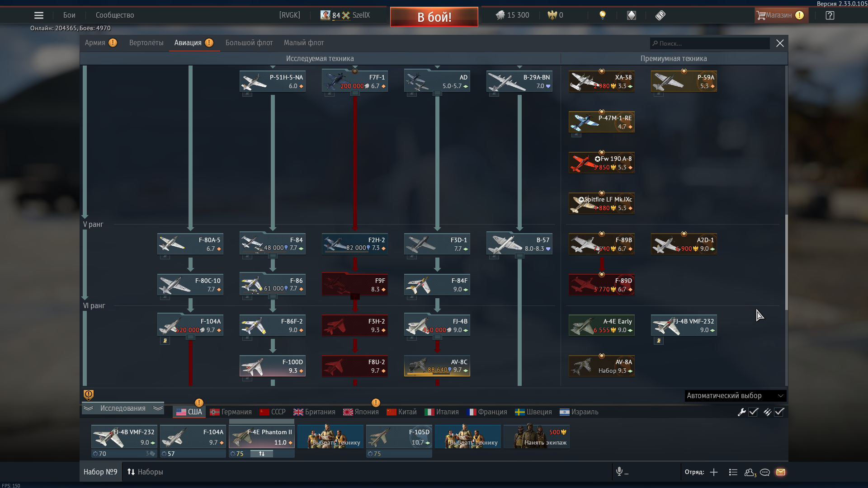Select the Германия nation tab

click(231, 412)
